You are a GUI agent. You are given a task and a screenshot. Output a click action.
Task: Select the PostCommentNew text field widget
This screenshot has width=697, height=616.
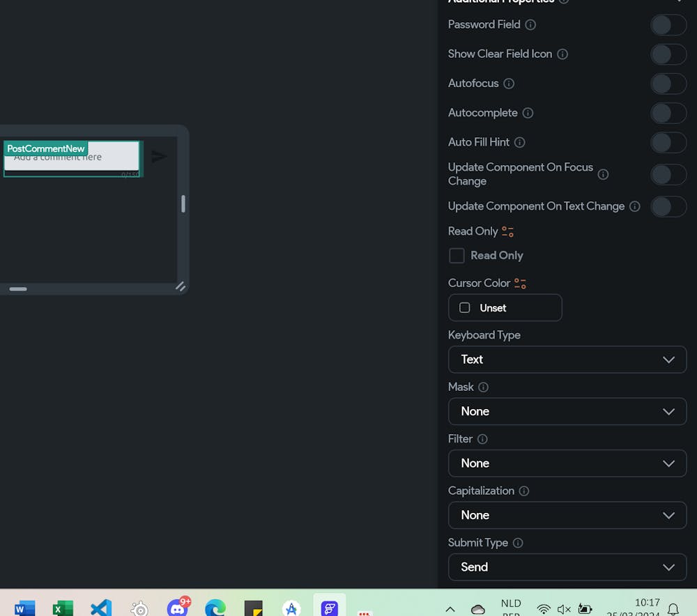click(72, 159)
